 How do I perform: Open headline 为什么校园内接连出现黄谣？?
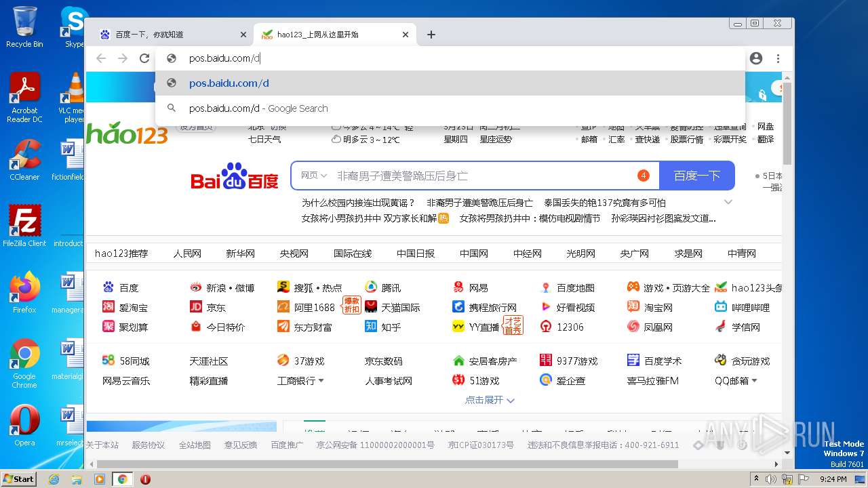[358, 203]
